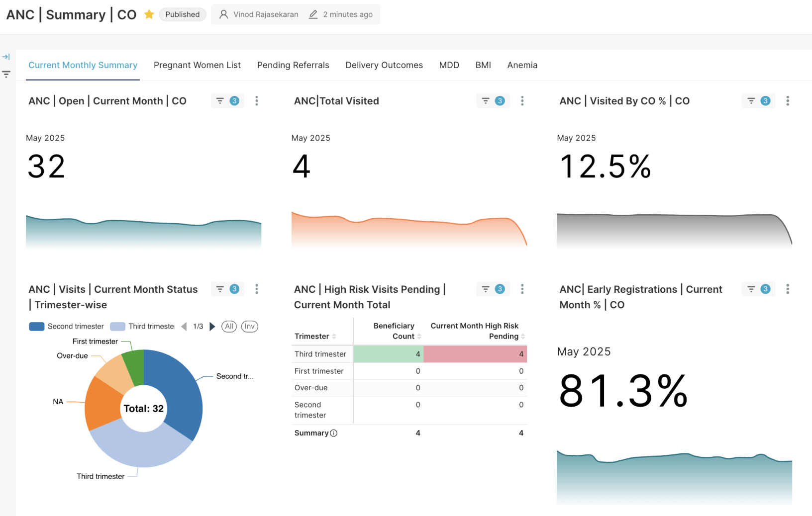Open the filter bar icon in left rail

click(6, 74)
